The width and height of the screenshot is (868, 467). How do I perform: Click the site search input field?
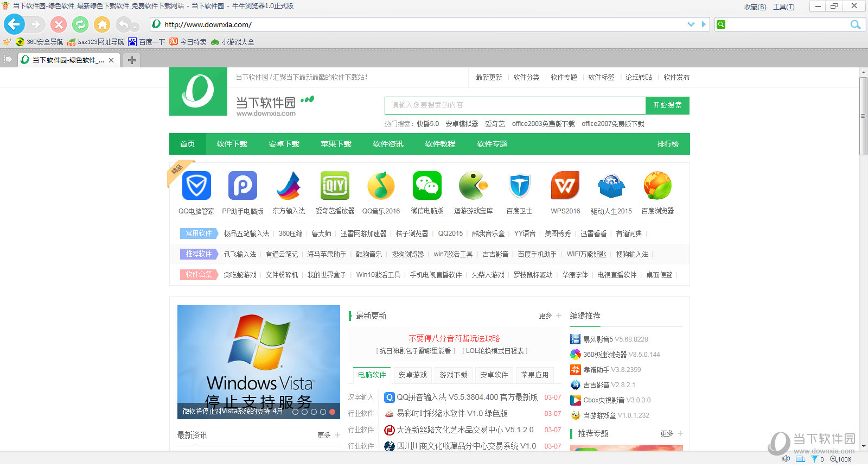[515, 105]
